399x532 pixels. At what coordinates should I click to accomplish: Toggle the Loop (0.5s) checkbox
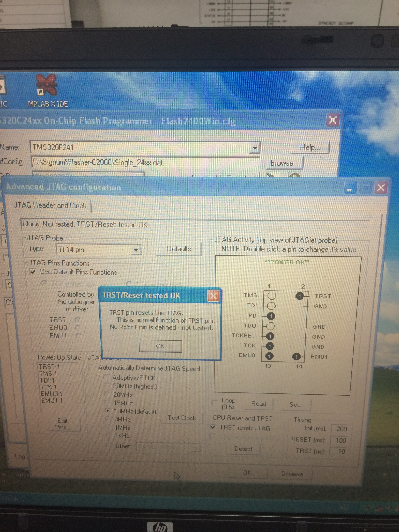pyautogui.click(x=214, y=403)
